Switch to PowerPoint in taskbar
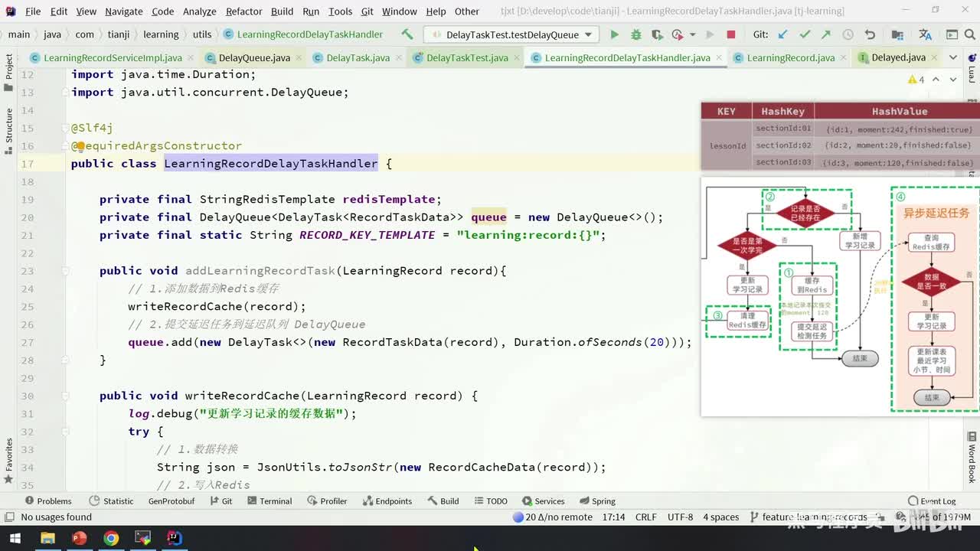The width and height of the screenshot is (980, 551). [x=79, y=538]
